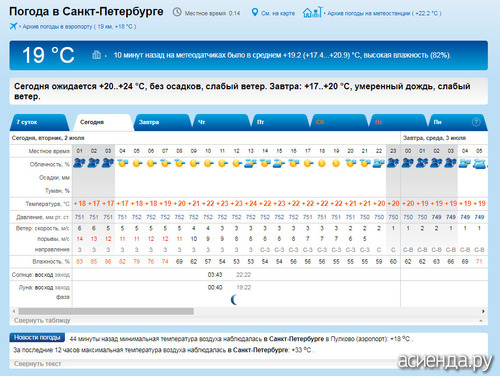This screenshot has width=500, height=376.
Task: Click the scrollbar left arrow
Action: point(14,311)
